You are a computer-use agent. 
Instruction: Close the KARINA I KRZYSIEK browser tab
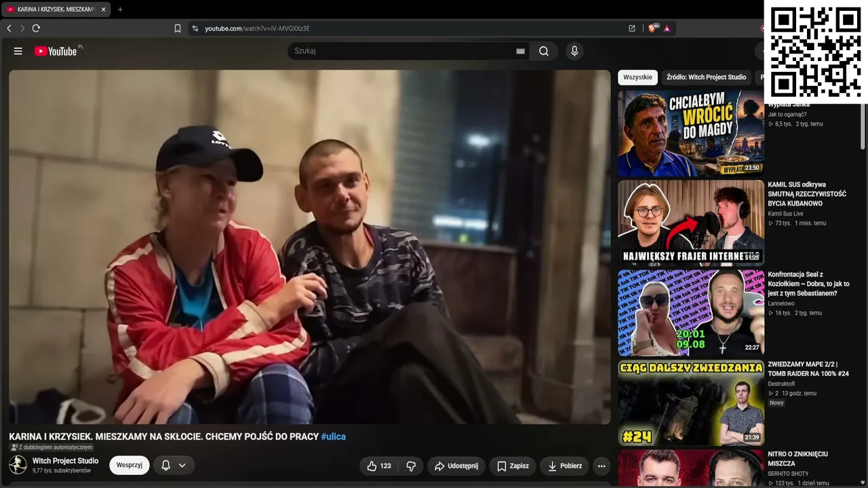coord(103,9)
